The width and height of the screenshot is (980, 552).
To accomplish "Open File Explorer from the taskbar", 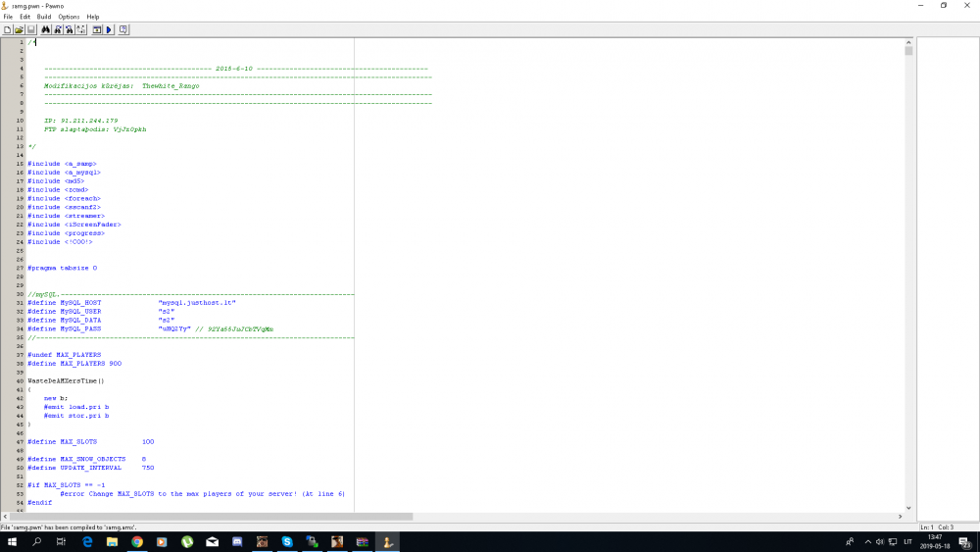I will 112,541.
